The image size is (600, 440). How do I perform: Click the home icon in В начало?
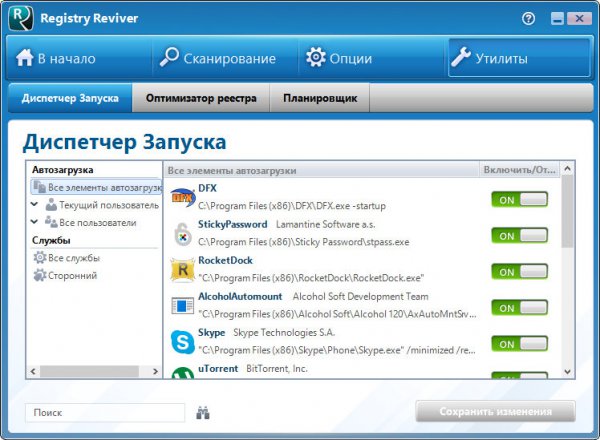click(x=24, y=58)
